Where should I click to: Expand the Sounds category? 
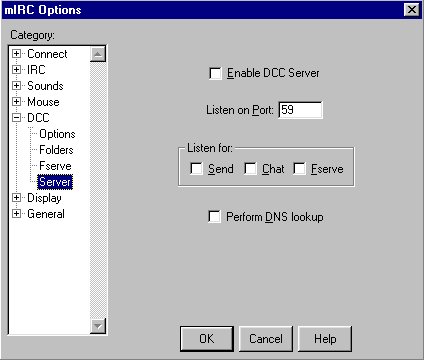(x=16, y=86)
